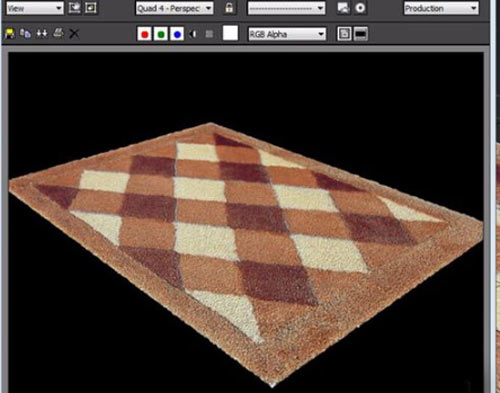This screenshot has width=500, height=393.
Task: Open the RGB Alpha channel dropdown
Action: [287, 34]
